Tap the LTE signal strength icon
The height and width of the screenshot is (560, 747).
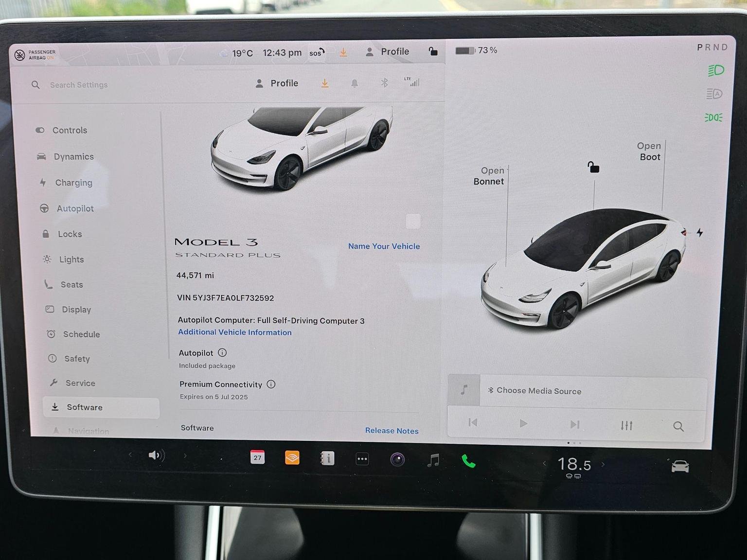(x=412, y=82)
